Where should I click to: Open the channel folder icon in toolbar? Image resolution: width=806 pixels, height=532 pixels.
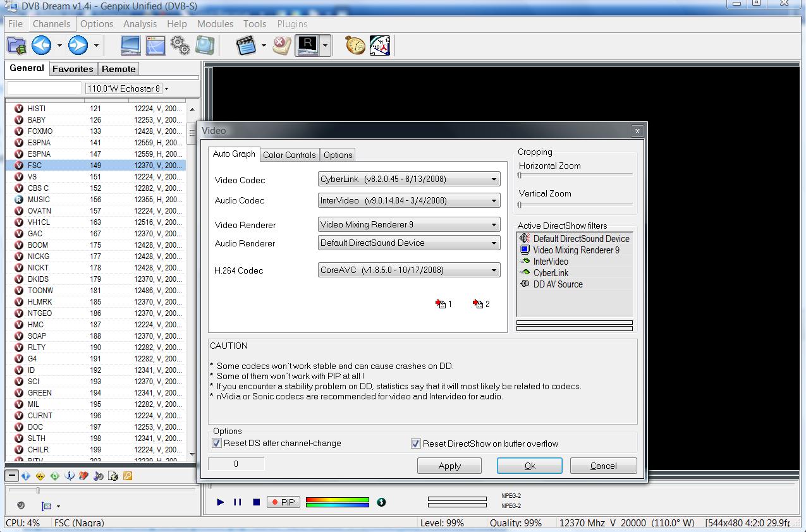point(16,45)
